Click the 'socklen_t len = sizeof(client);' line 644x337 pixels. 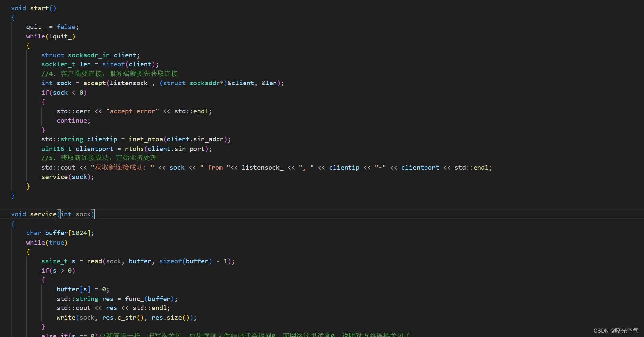click(x=100, y=64)
